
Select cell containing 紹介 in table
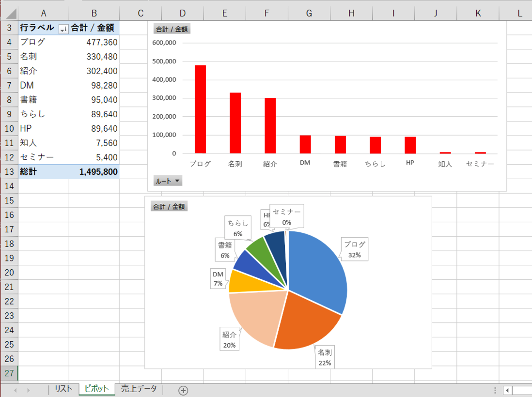(x=44, y=71)
